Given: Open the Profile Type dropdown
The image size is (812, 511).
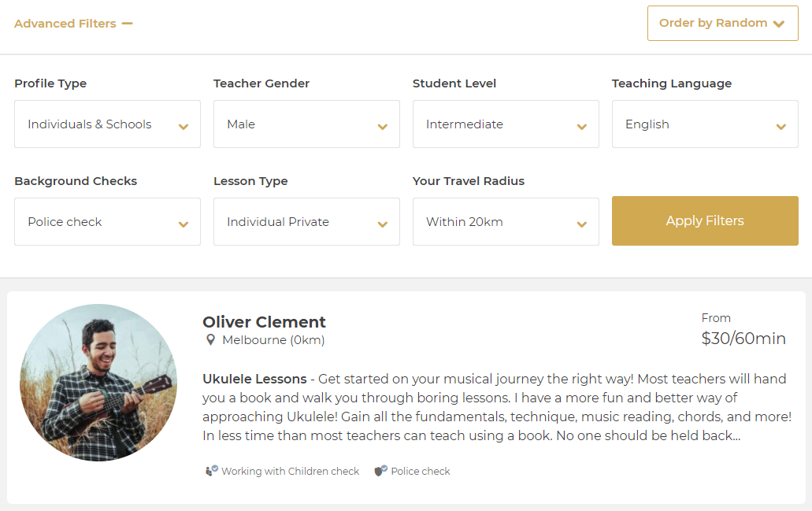Looking at the screenshot, I should click(x=107, y=124).
